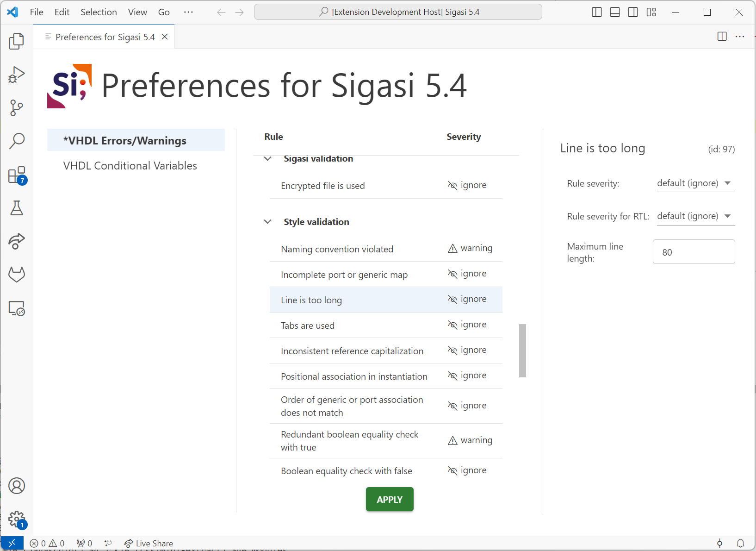The width and height of the screenshot is (756, 551).
Task: Click the command center search box
Action: coord(398,12)
